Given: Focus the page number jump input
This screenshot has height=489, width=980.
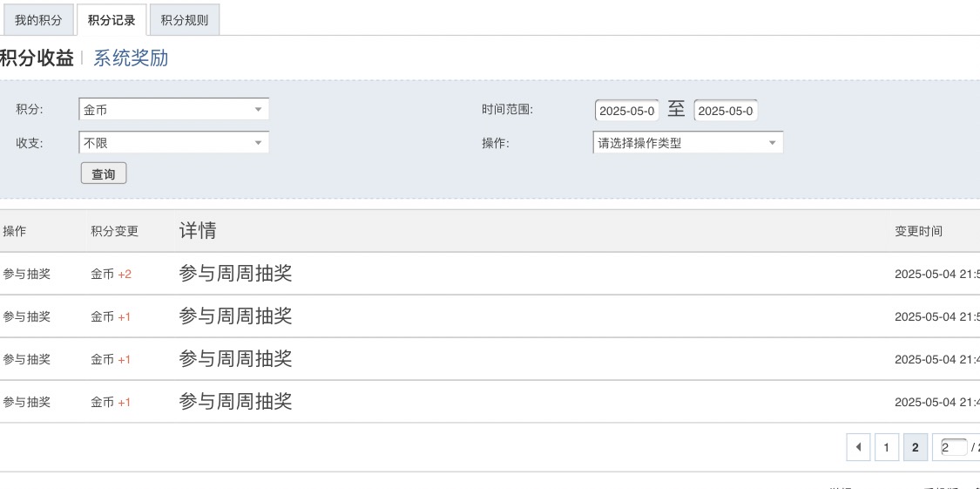Looking at the screenshot, I should tap(953, 448).
